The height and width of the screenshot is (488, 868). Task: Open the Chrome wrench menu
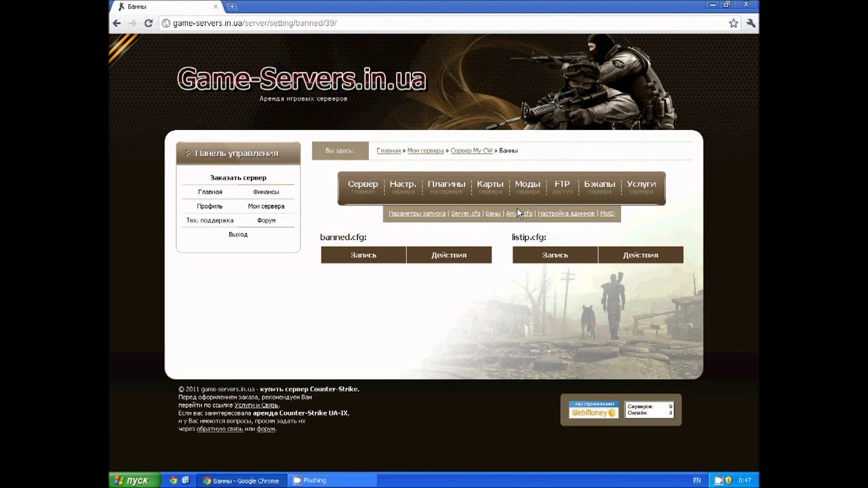751,23
